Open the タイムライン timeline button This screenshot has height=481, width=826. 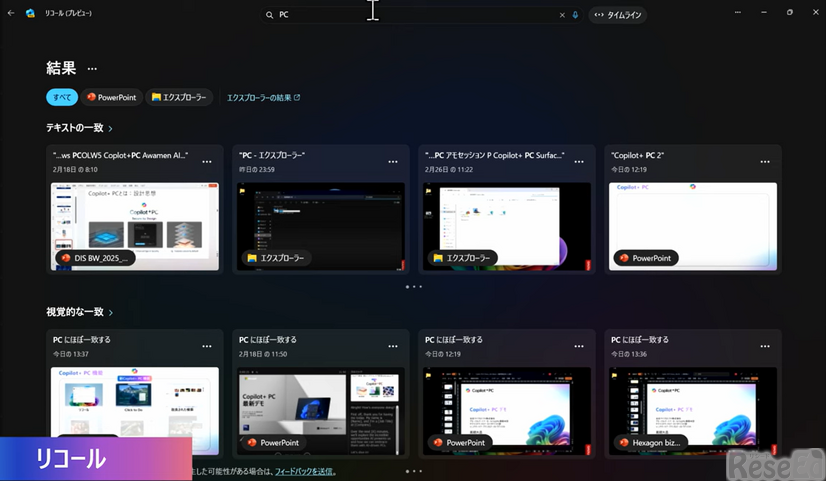[619, 15]
